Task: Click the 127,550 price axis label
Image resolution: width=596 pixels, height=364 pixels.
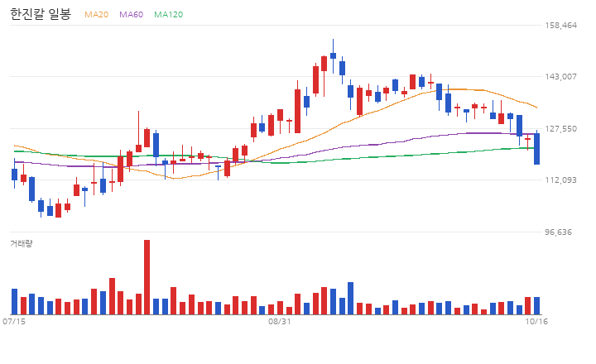Action: [560, 129]
